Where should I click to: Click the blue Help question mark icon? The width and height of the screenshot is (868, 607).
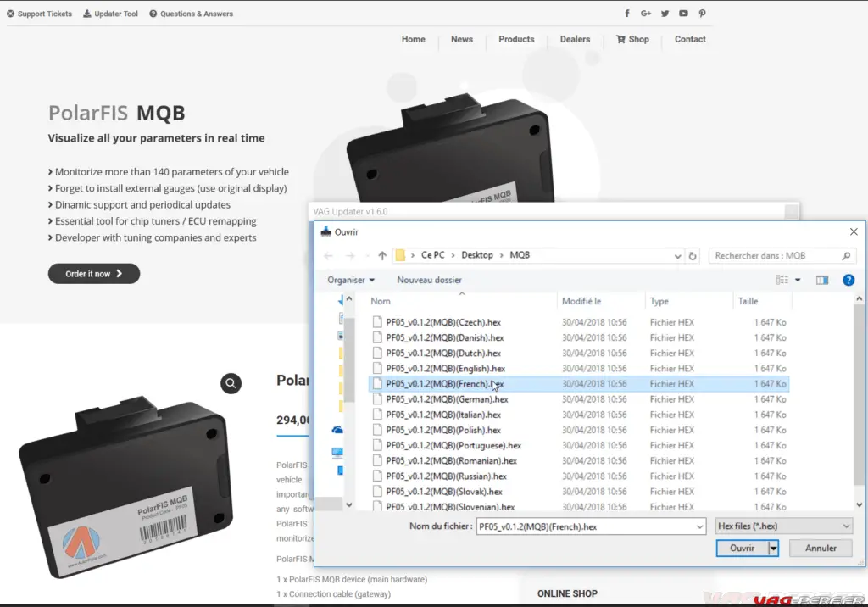(x=848, y=280)
